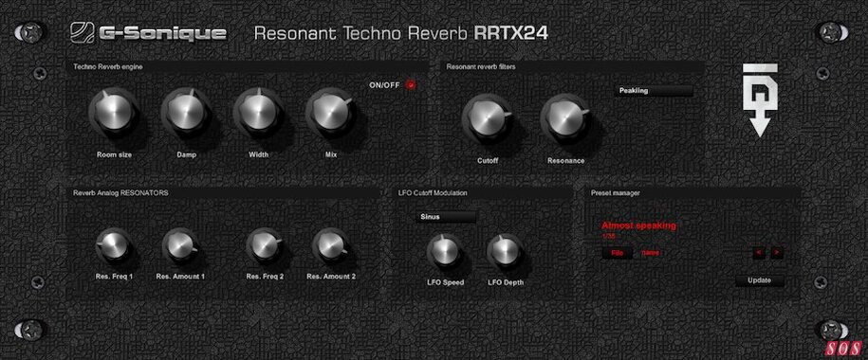Click the arrow emblem logo at right
Viewport: 868px width, 360px height.
point(760,100)
